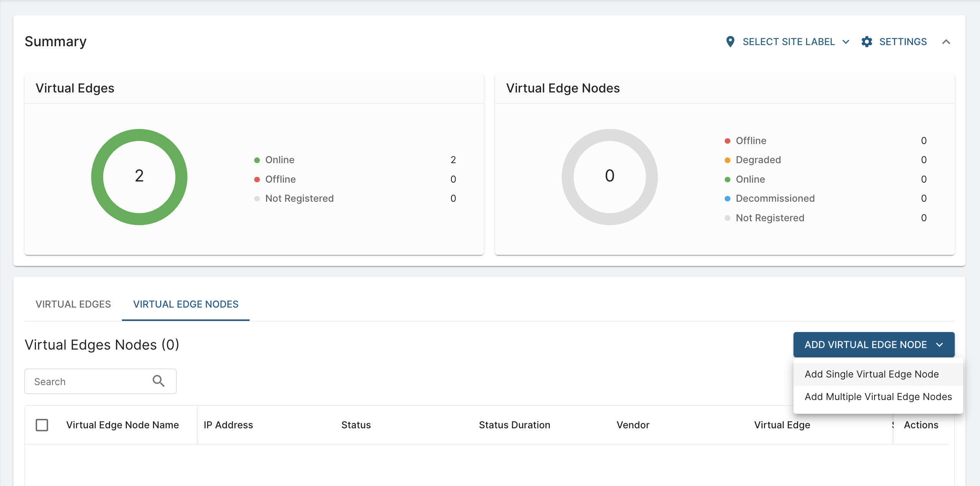Click Not Registered legend entry under Virtual Edges
Screen dimensions: 980x486
tap(300, 198)
